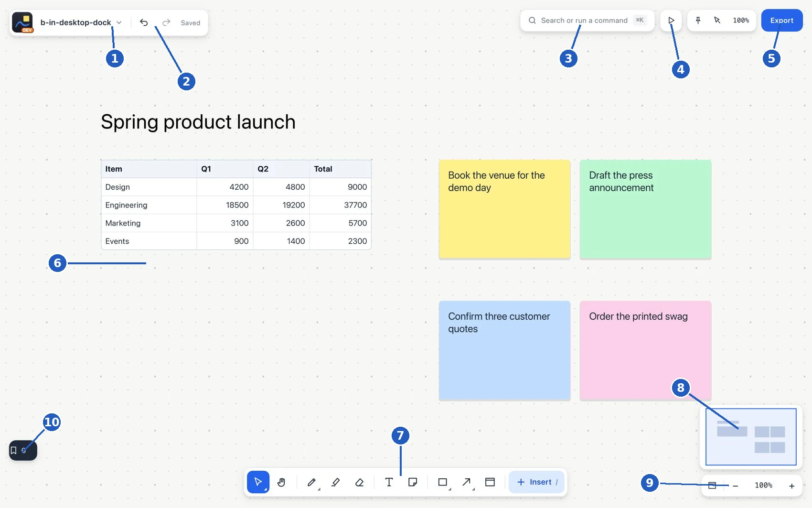Click the 'Spring product launch' title text
812x508 pixels.
(x=198, y=122)
